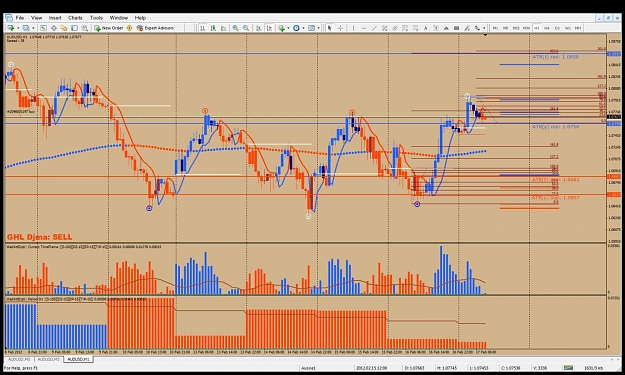Open the New Chart toolbar icon
Screen dimensions: 625x375
[10, 28]
